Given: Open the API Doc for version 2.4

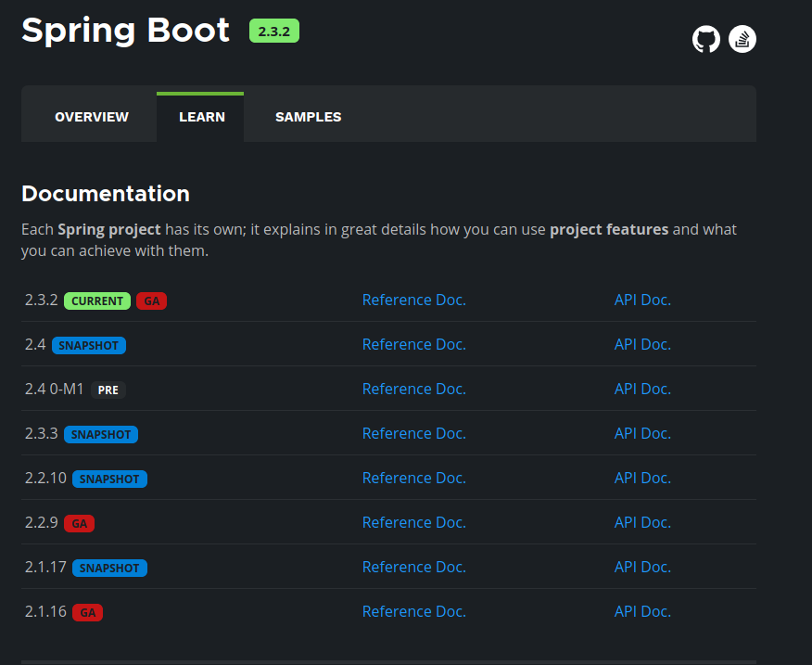Looking at the screenshot, I should point(642,344).
